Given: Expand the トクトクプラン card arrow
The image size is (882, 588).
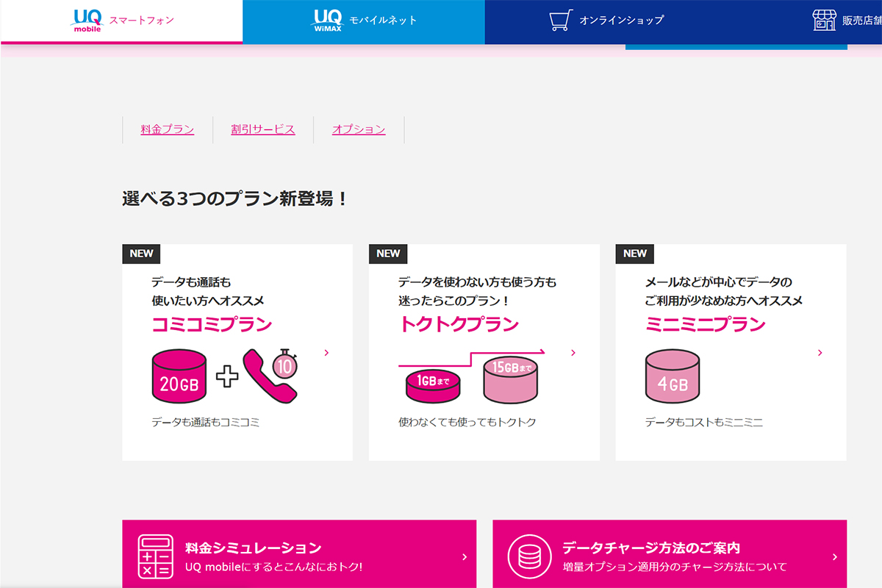Looking at the screenshot, I should [573, 353].
